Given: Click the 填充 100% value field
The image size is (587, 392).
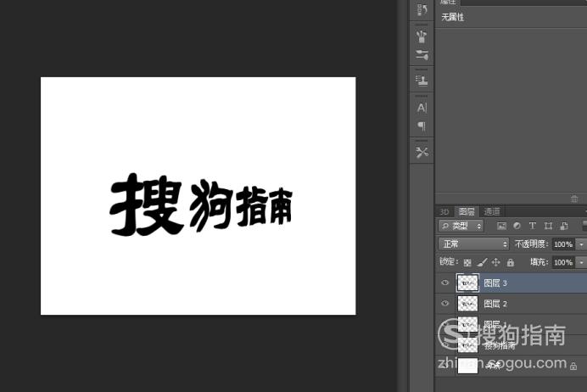Looking at the screenshot, I should click(x=563, y=262).
